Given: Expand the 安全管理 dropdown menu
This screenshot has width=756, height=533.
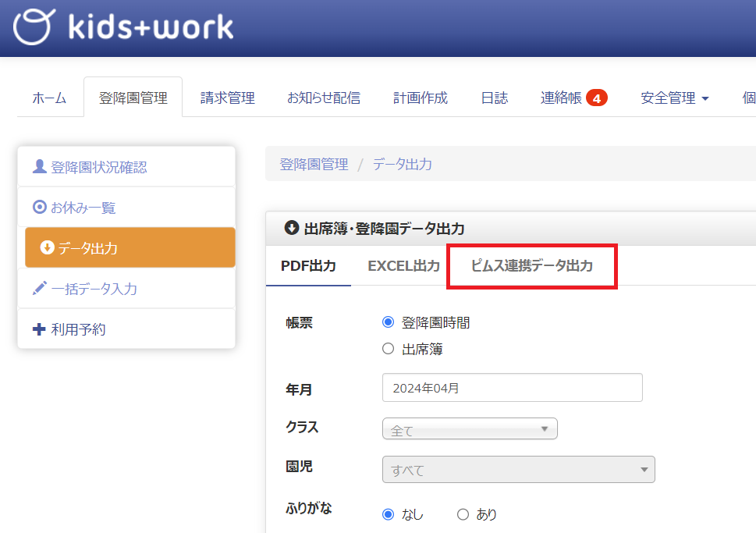Looking at the screenshot, I should [x=675, y=98].
